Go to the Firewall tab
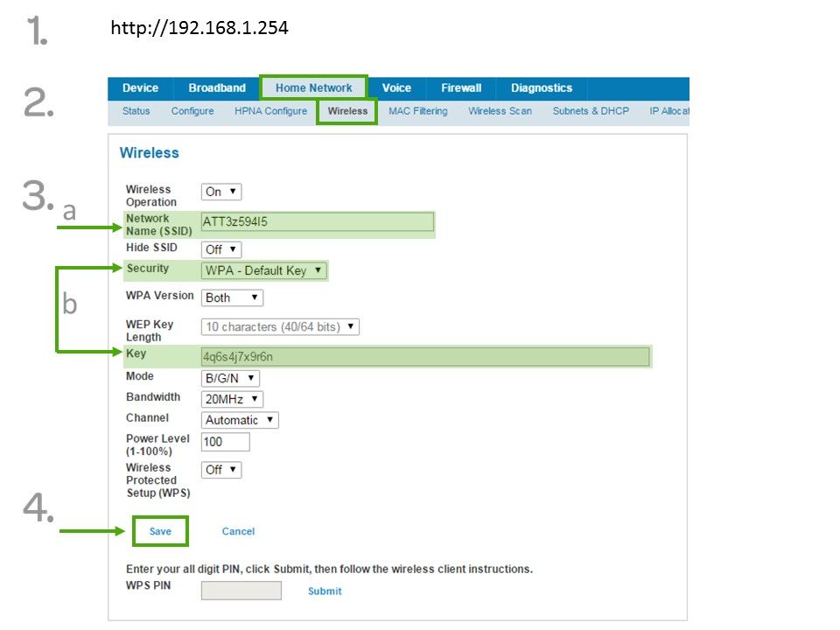Viewport: 840px width, 630px height. 461,88
